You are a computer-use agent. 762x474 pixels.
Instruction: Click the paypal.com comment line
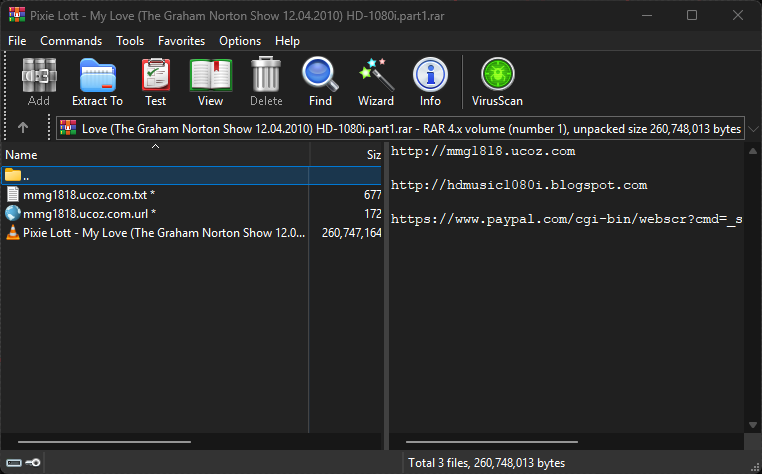click(567, 219)
